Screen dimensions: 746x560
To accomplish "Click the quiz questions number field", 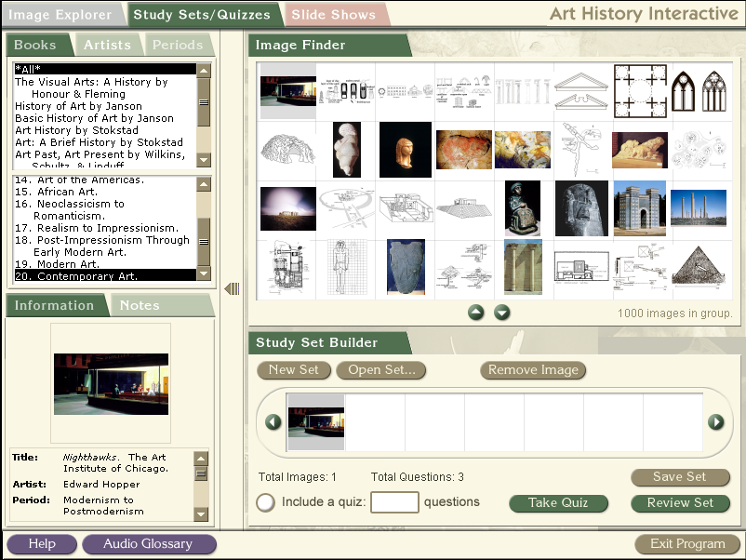I will (394, 502).
